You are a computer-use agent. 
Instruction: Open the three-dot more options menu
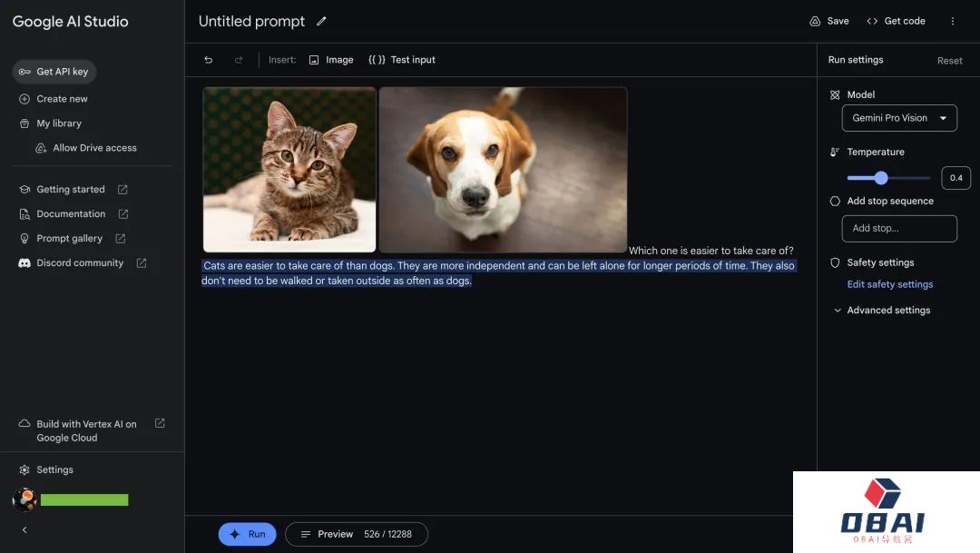pyautogui.click(x=952, y=21)
